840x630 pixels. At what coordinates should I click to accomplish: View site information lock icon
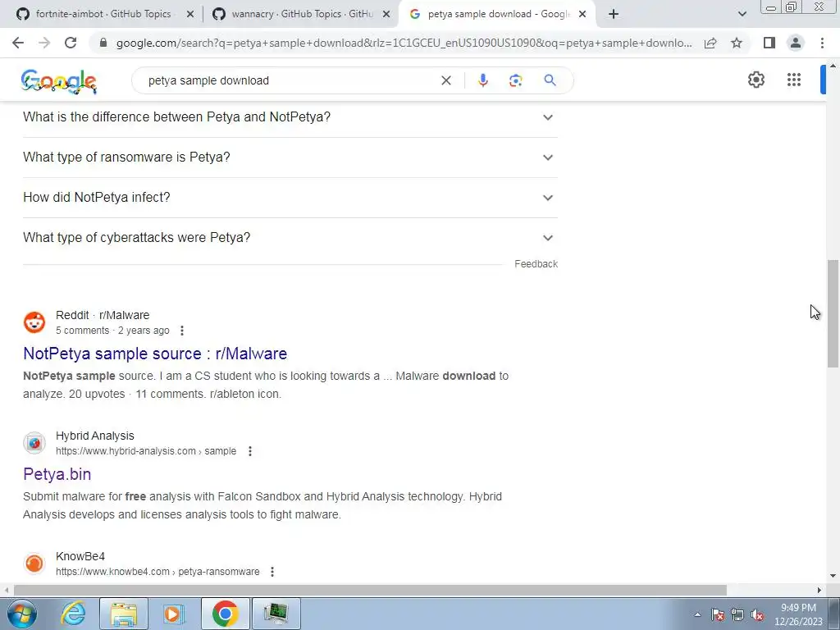[103, 43]
